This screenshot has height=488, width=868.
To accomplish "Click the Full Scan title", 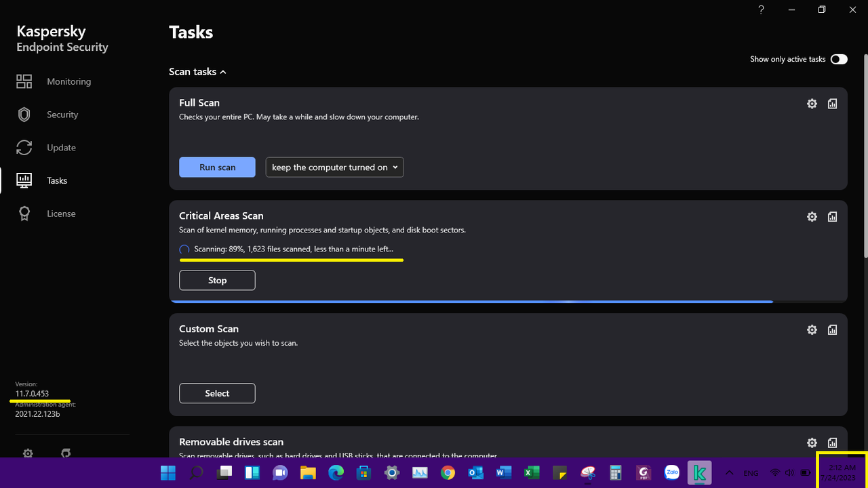I will pyautogui.click(x=199, y=102).
